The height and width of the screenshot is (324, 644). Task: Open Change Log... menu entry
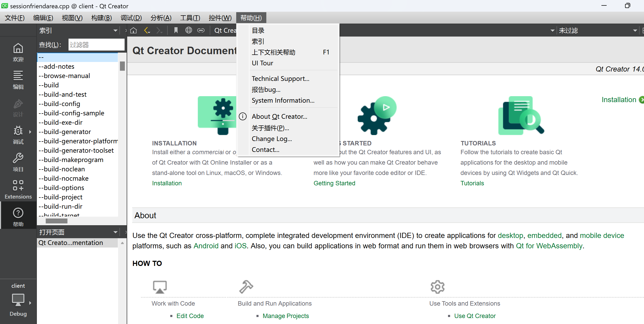tap(288, 139)
